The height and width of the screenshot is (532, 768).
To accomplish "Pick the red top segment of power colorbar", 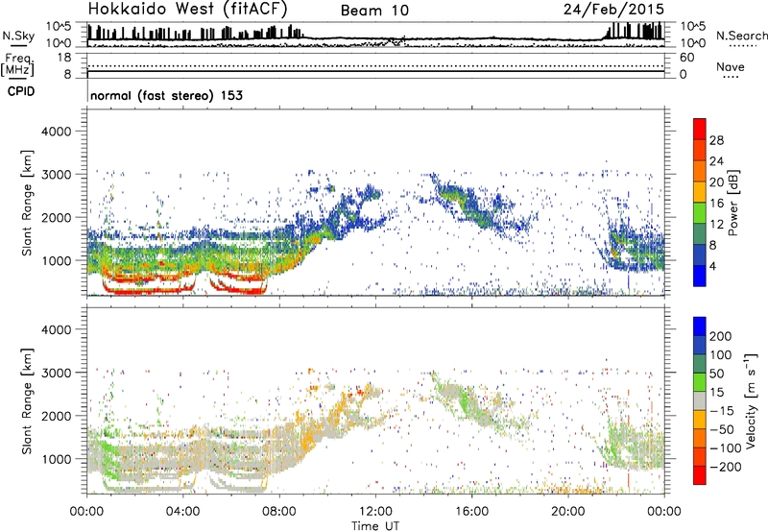I will click(700, 130).
